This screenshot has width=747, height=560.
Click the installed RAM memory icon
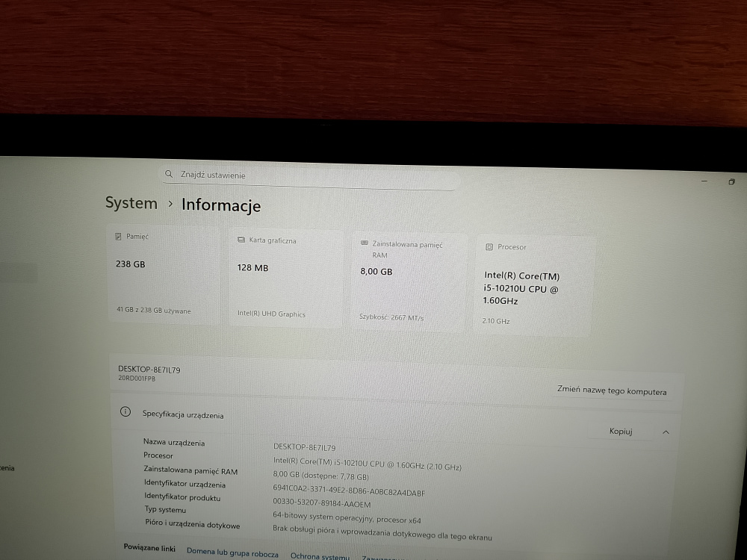[x=364, y=243]
